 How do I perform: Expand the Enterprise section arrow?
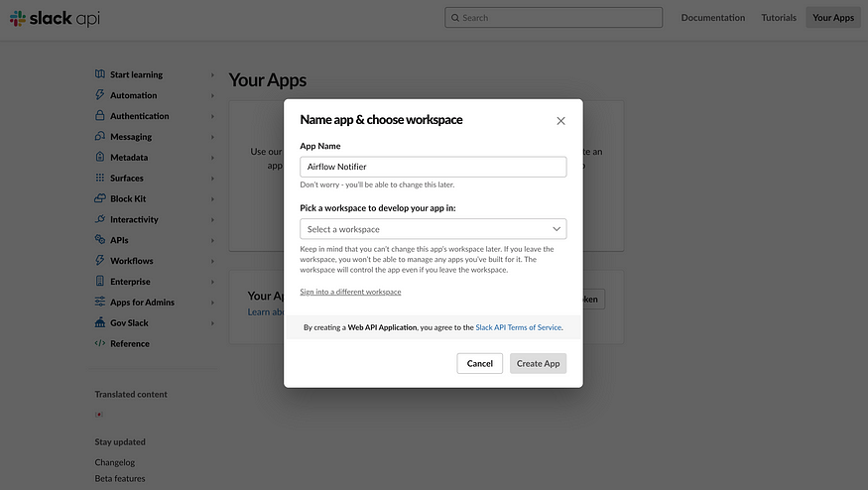point(212,282)
